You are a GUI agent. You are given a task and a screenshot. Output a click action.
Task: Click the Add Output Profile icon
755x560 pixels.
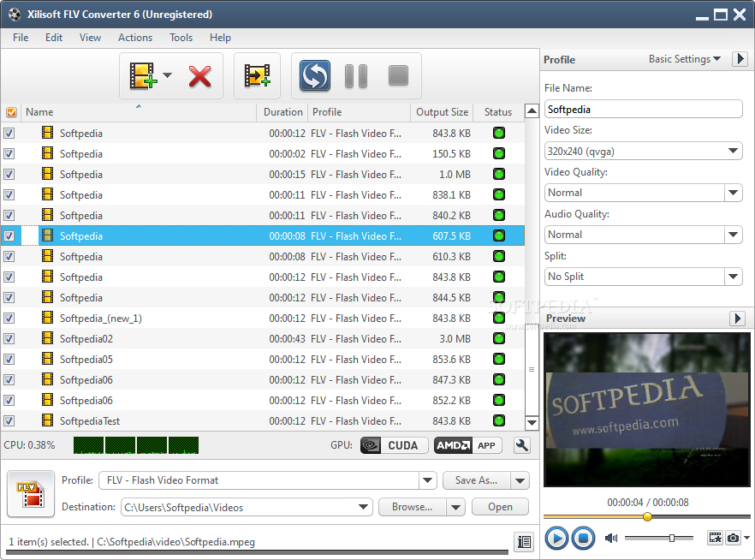tap(257, 76)
